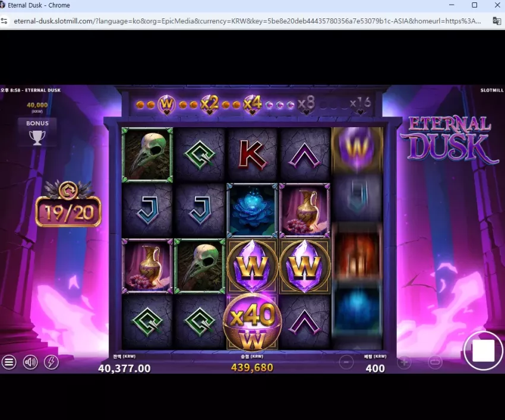Click the SLOTMILL provider label
505x420 pixels.
(492, 90)
